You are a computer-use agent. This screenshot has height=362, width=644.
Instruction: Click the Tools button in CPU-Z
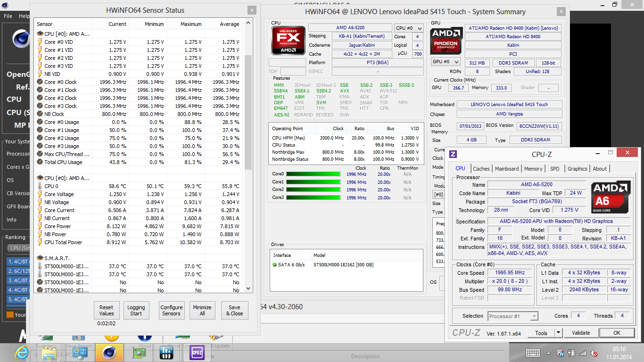click(541, 333)
